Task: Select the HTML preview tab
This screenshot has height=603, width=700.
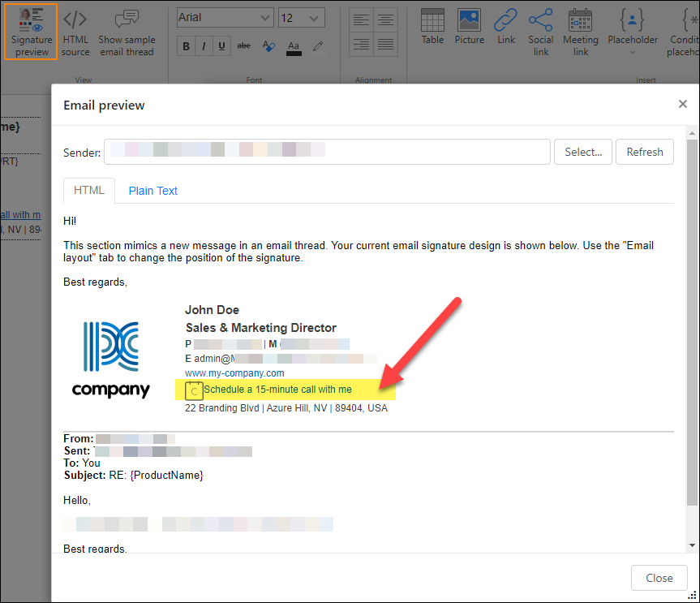Action: point(88,189)
